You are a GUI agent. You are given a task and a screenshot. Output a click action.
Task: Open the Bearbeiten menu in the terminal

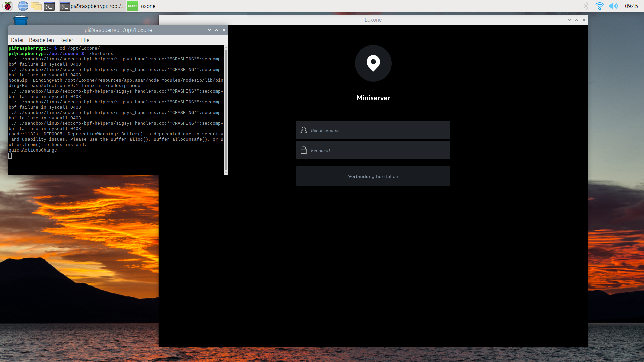[41, 40]
